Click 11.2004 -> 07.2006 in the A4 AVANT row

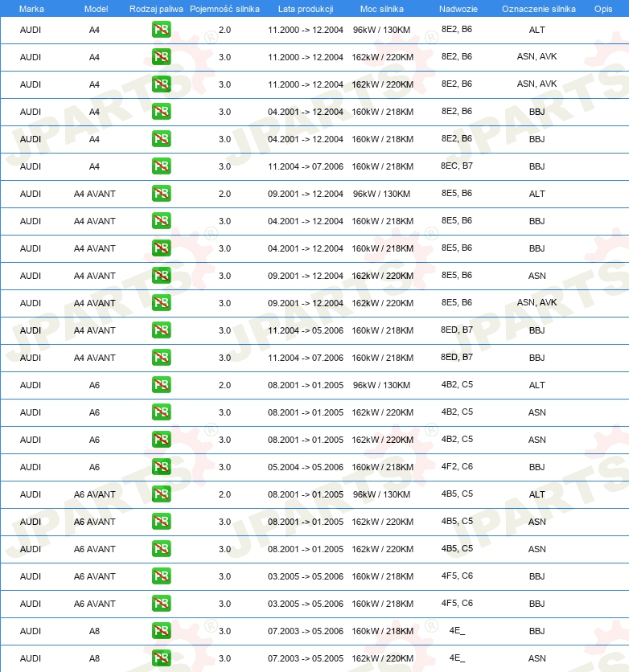pyautogui.click(x=306, y=358)
